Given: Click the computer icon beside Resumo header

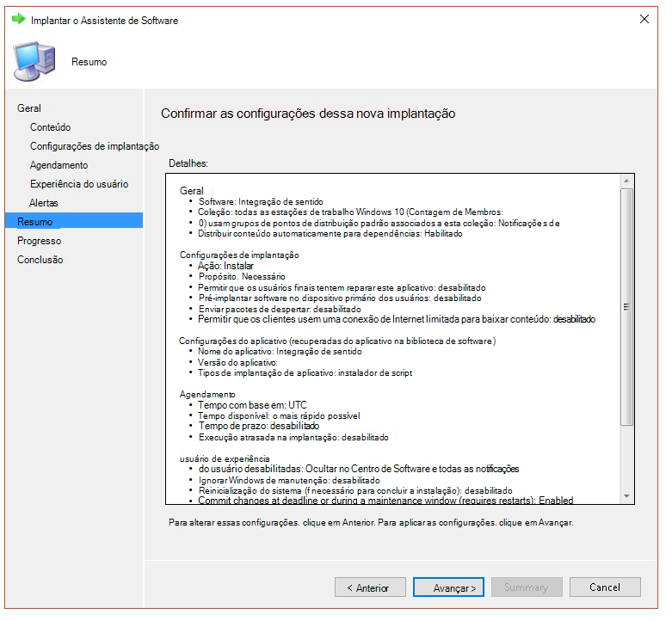Looking at the screenshot, I should coord(34,61).
